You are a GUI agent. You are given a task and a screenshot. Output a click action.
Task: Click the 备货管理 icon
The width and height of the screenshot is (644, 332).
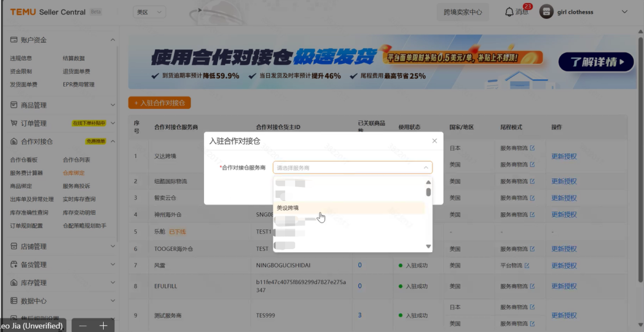point(14,265)
